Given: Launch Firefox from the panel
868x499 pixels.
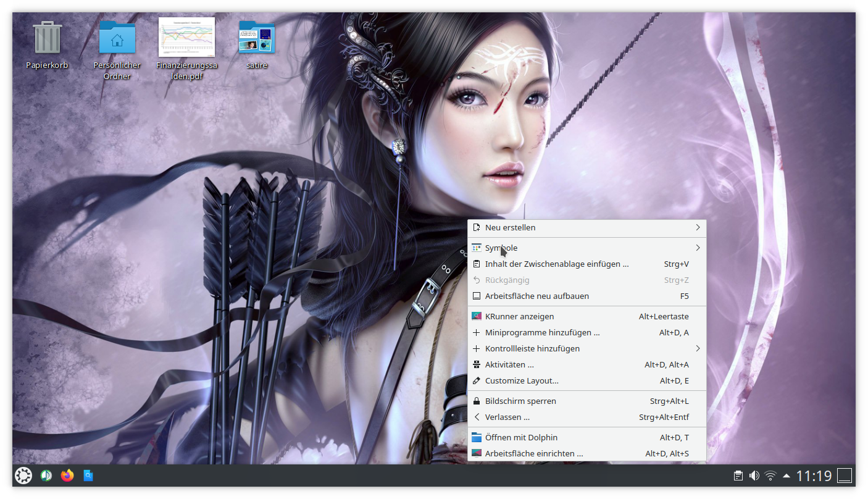Looking at the screenshot, I should 67,476.
